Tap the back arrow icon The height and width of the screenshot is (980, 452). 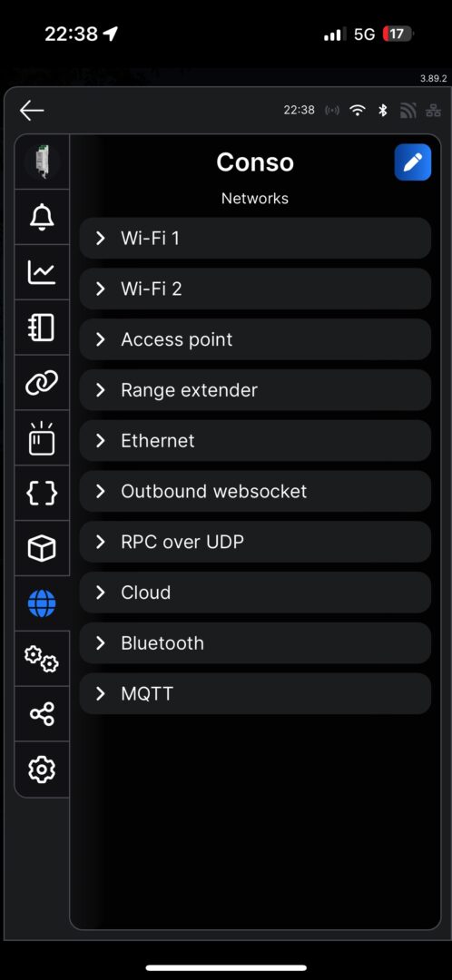click(31, 112)
